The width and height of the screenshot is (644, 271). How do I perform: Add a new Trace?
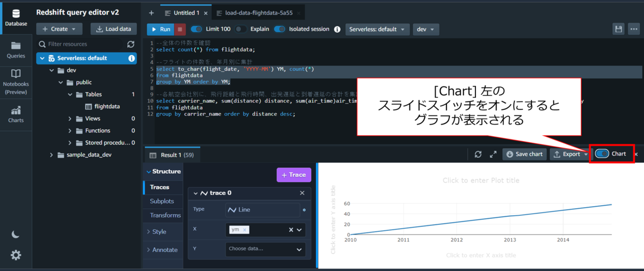click(x=294, y=175)
